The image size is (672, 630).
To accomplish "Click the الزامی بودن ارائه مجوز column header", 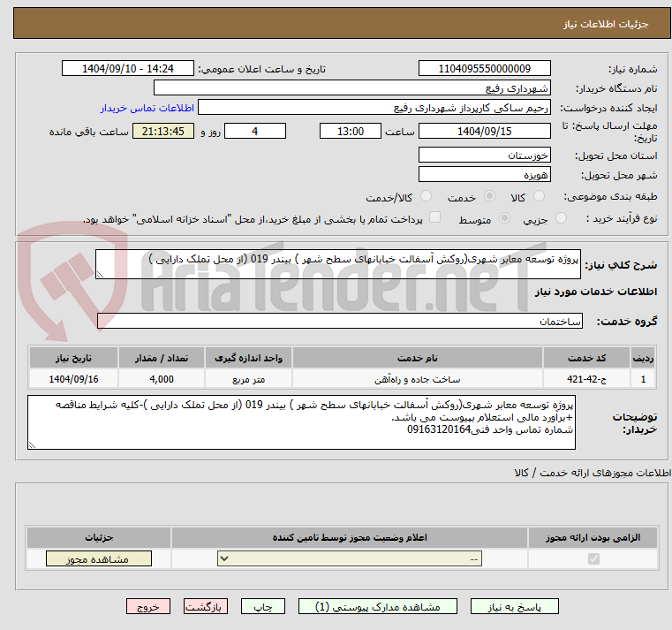I will pos(593,537).
